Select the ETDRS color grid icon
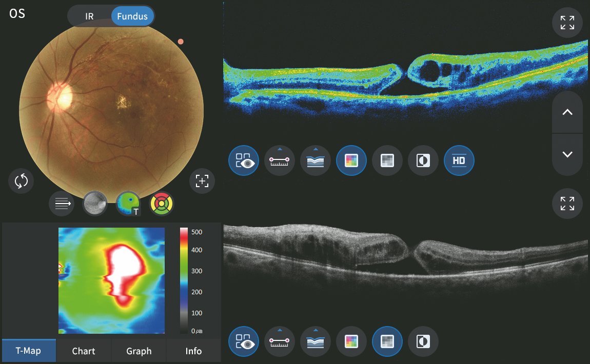This screenshot has width=590, height=364. click(x=162, y=205)
